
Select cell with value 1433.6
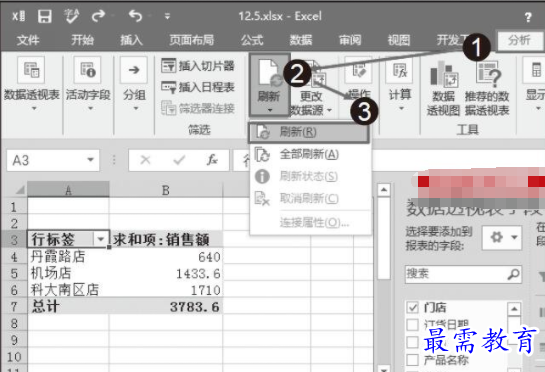tap(166, 274)
